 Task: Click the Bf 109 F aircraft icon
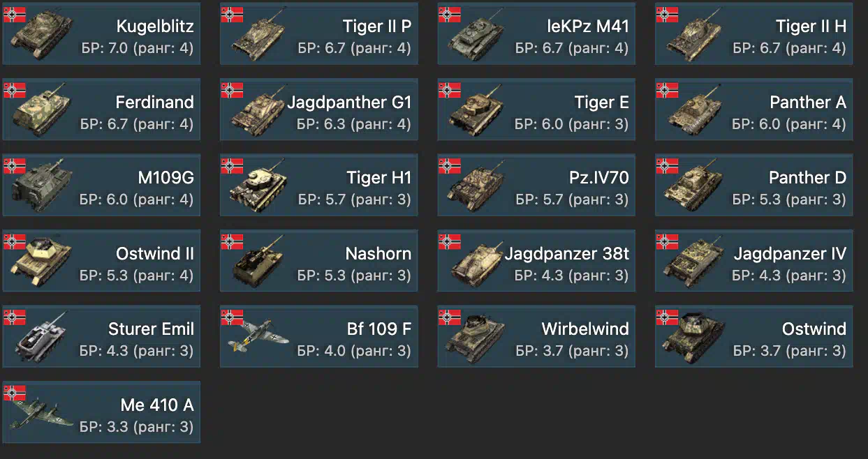point(257,336)
